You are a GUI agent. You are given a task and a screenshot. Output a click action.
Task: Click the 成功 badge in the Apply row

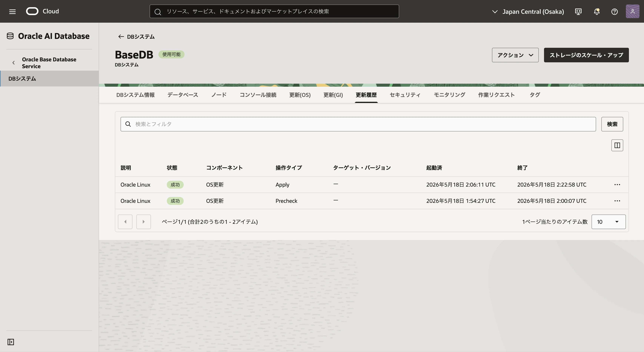pyautogui.click(x=175, y=185)
